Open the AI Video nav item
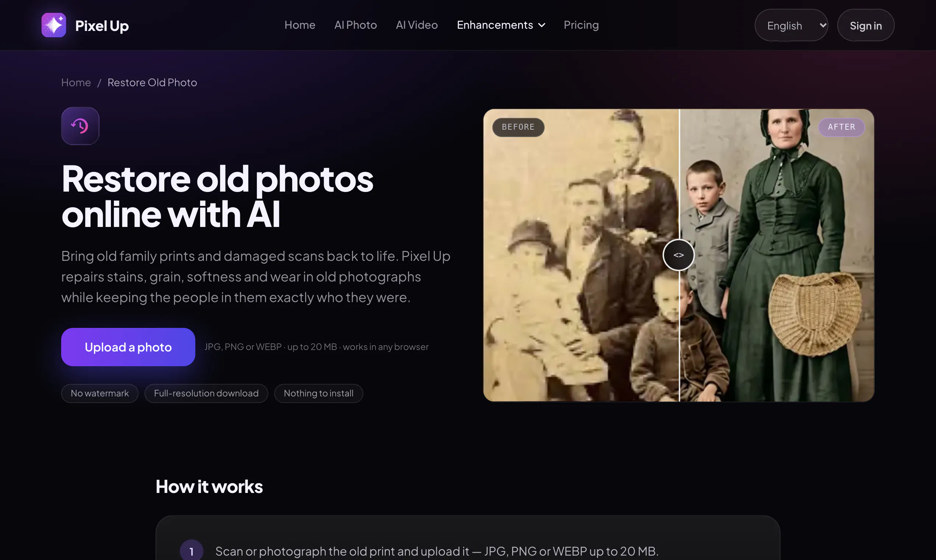 tap(417, 25)
